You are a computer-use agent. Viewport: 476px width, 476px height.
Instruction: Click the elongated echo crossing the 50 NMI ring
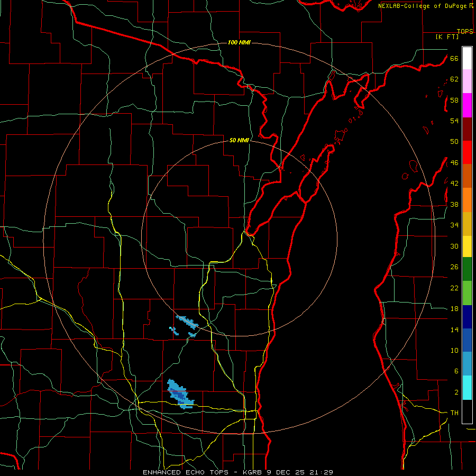(x=187, y=323)
